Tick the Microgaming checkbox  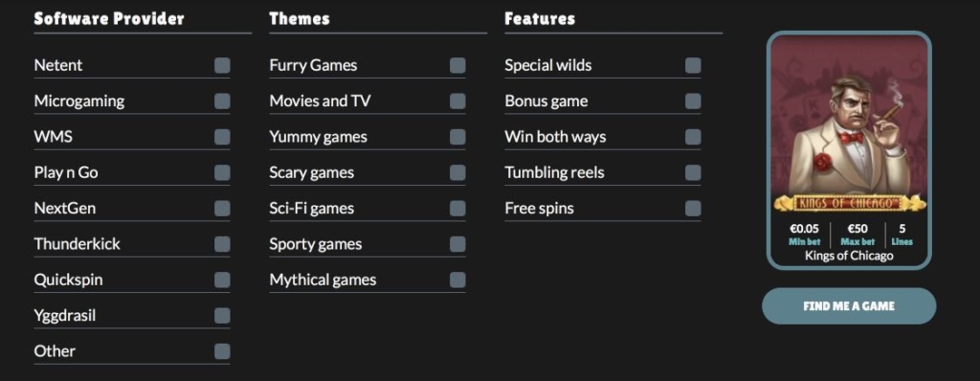point(222,101)
